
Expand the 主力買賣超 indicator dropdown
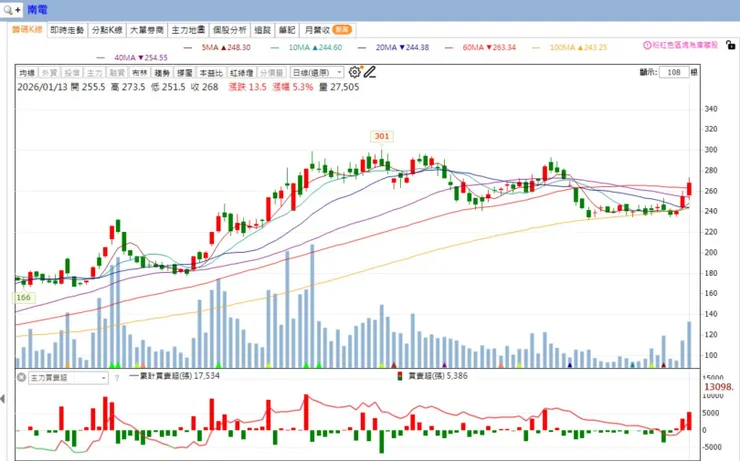click(68, 378)
